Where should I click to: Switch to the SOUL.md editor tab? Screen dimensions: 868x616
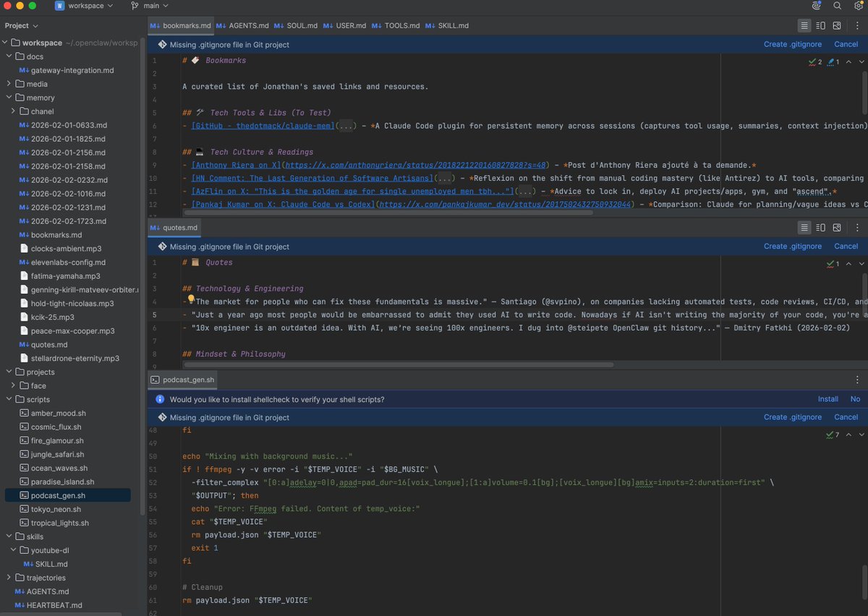pos(297,25)
